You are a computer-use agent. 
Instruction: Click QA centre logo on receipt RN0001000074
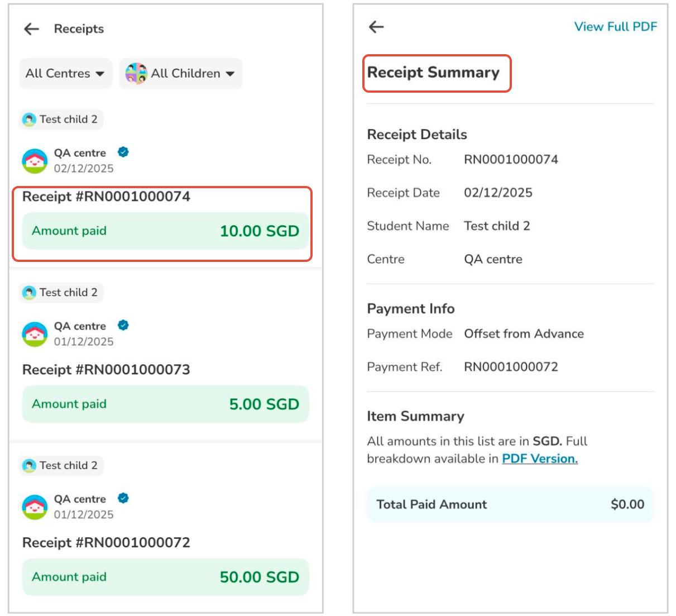[35, 161]
